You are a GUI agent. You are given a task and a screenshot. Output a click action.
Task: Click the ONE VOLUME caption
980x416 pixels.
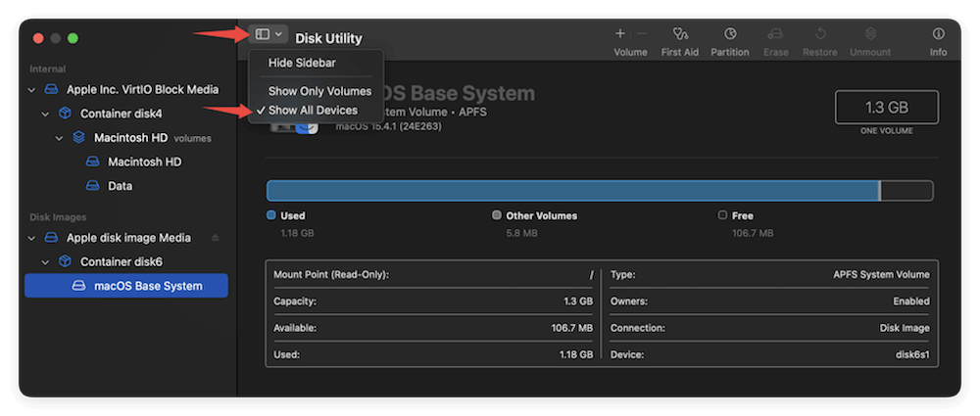[886, 131]
